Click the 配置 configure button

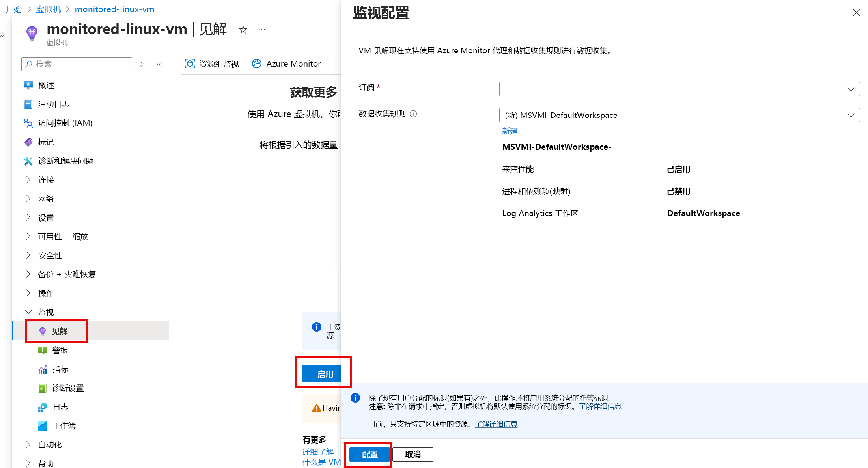click(369, 454)
